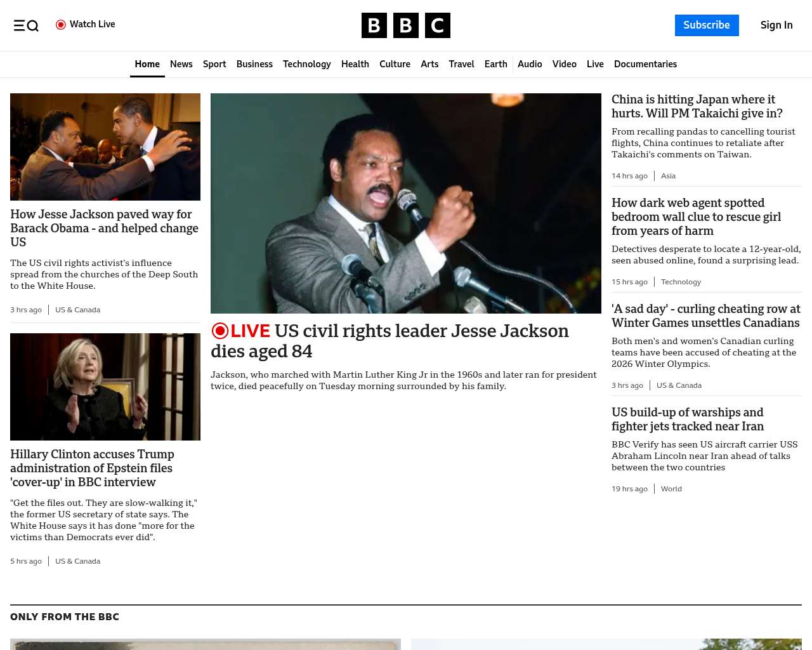The height and width of the screenshot is (650, 812).
Task: Click the Hillary Clinton interview thumbnail
Action: [105, 387]
